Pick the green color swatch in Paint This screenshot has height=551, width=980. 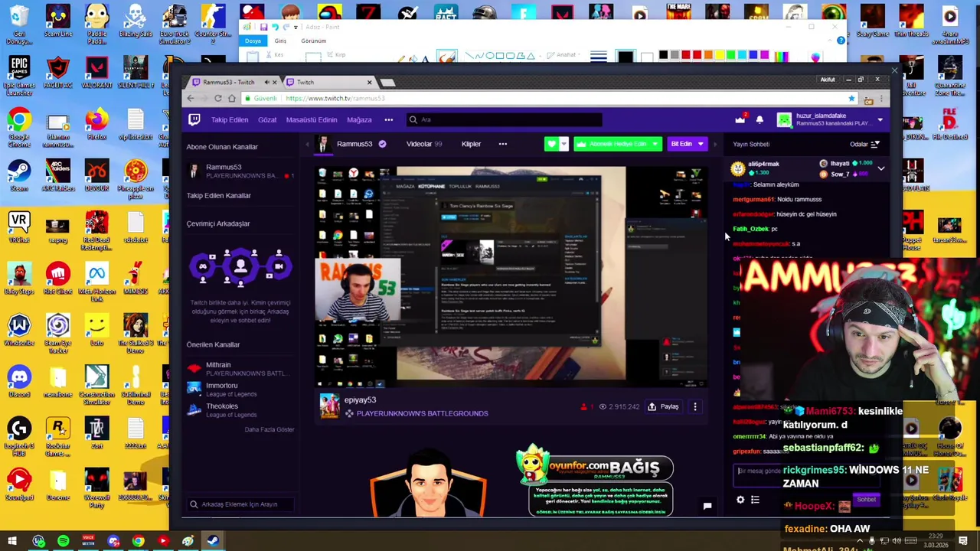coord(730,55)
